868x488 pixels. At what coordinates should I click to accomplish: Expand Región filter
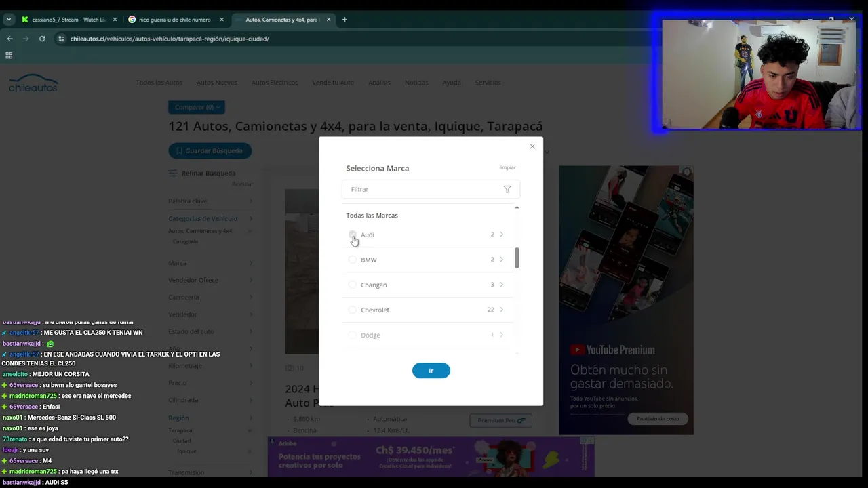tap(210, 418)
